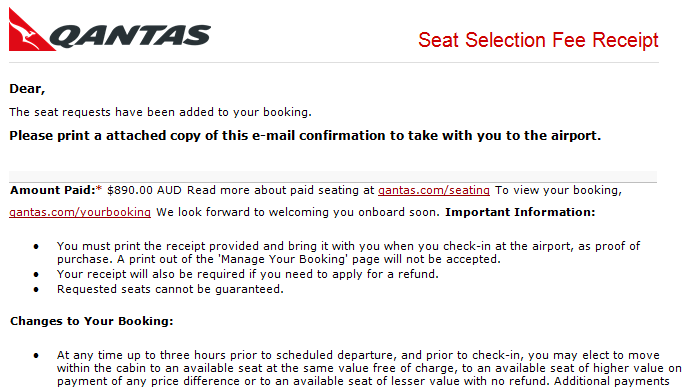Screen dimensions: 691x389
Task: Click the 'Important Information:' heading
Action: 520,212
